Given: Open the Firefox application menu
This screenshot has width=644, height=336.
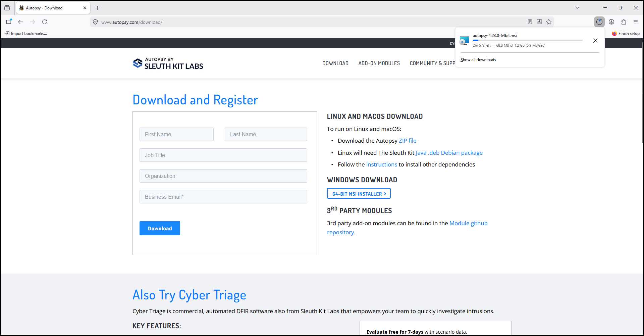Looking at the screenshot, I should pyautogui.click(x=636, y=22).
